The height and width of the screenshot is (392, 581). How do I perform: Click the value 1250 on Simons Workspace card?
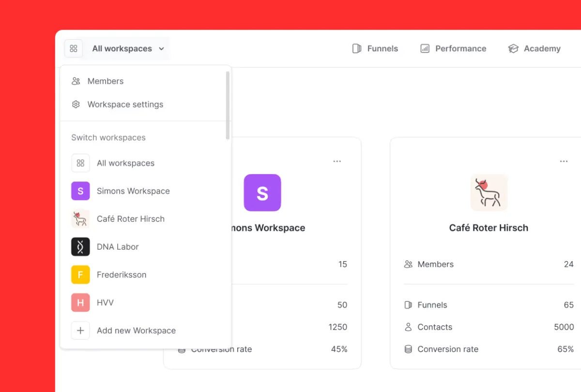tap(338, 327)
